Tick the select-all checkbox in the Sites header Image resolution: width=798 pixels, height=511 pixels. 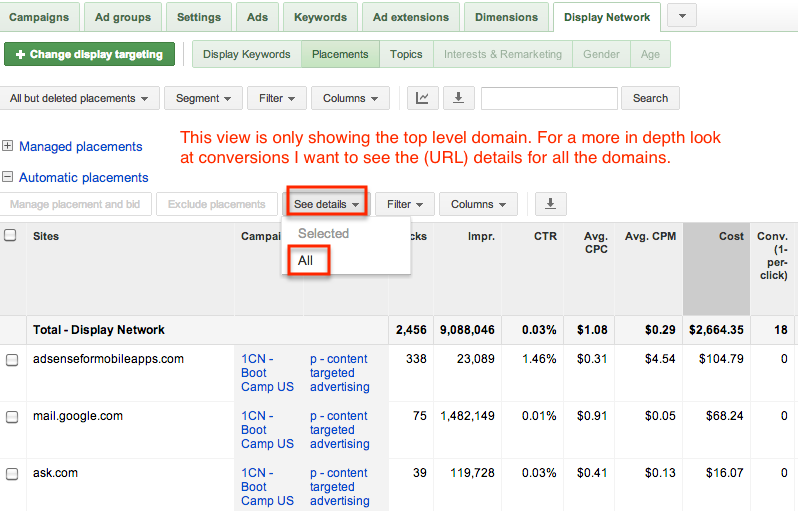pos(10,235)
